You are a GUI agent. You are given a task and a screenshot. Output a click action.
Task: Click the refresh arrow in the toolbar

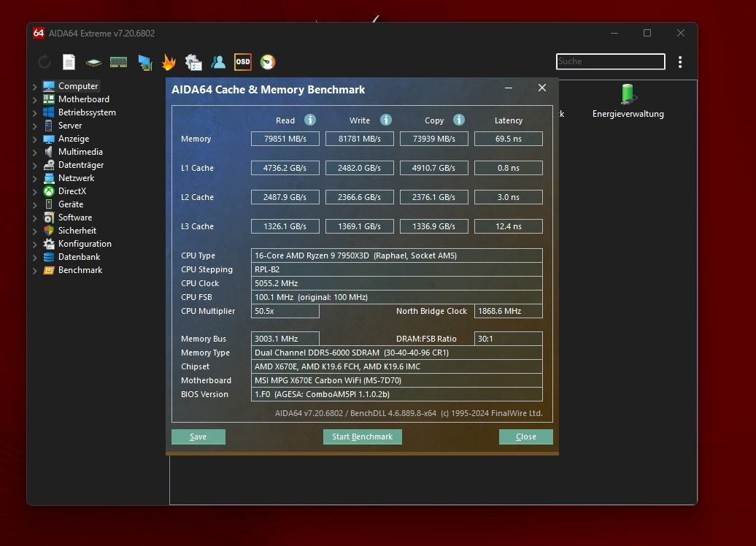[x=45, y=62]
